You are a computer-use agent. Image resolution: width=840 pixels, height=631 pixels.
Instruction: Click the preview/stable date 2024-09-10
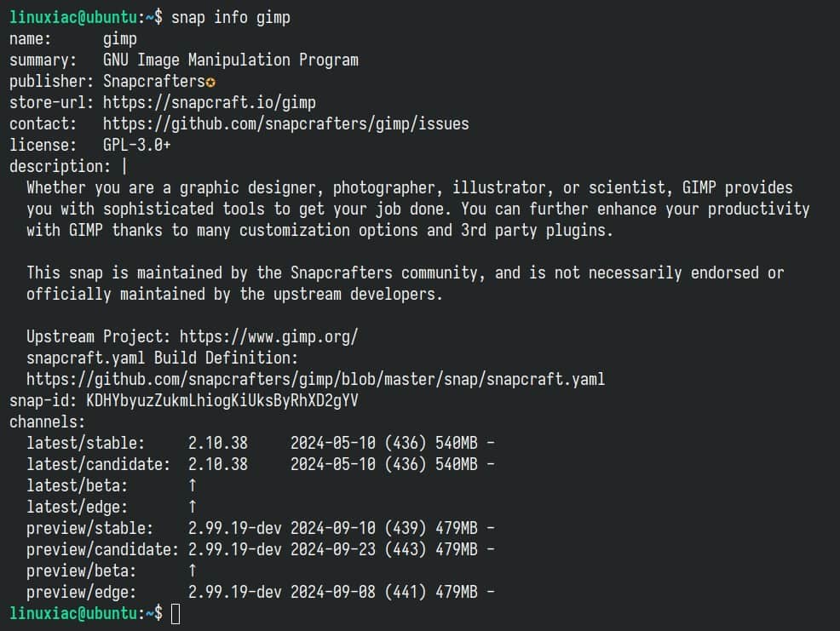pyautogui.click(x=333, y=528)
